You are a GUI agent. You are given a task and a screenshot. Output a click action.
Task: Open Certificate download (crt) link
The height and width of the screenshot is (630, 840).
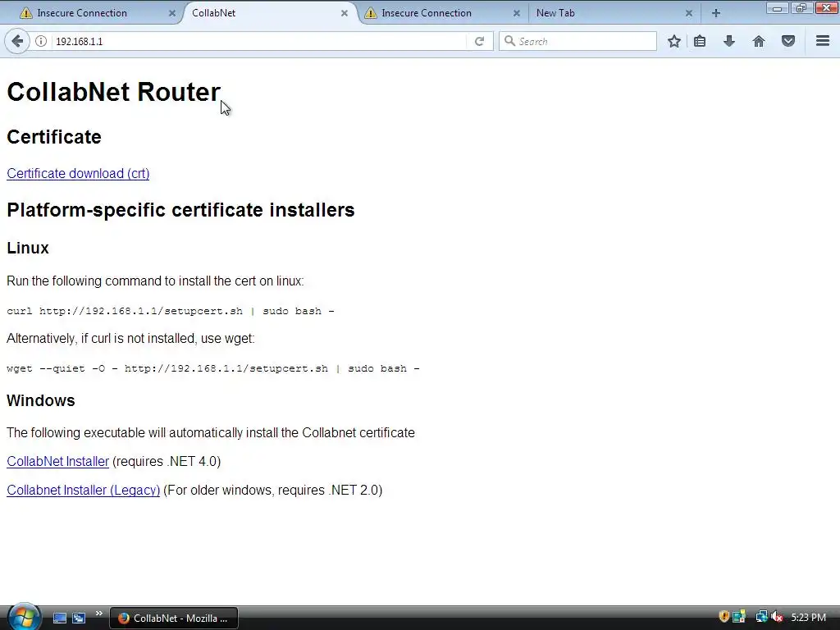[78, 174]
